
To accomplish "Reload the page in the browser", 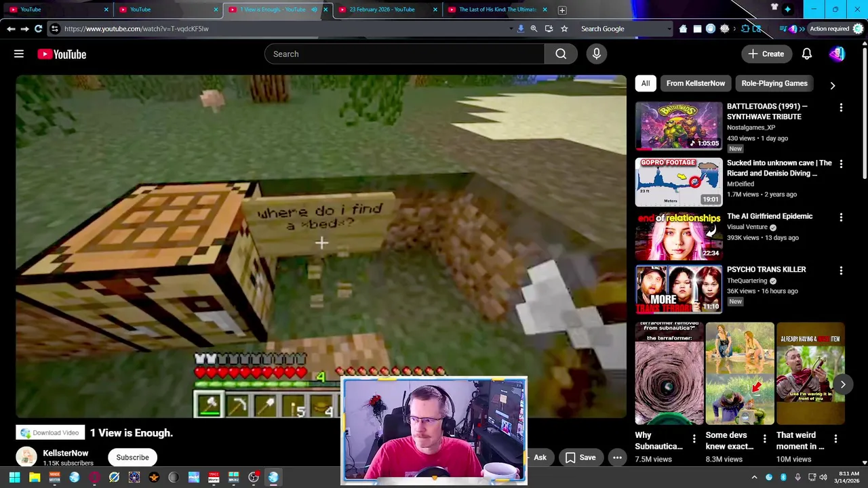I will tap(39, 28).
